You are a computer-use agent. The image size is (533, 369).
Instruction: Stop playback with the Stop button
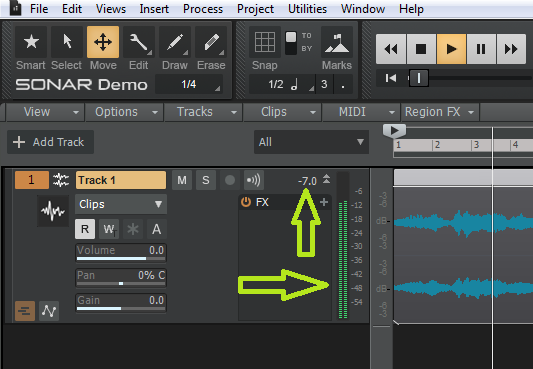[x=421, y=49]
